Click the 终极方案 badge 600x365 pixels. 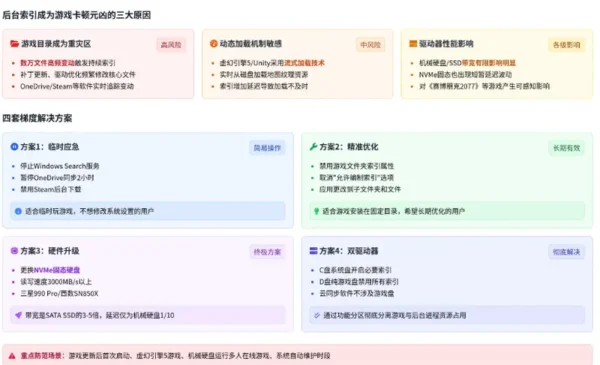[x=267, y=252]
